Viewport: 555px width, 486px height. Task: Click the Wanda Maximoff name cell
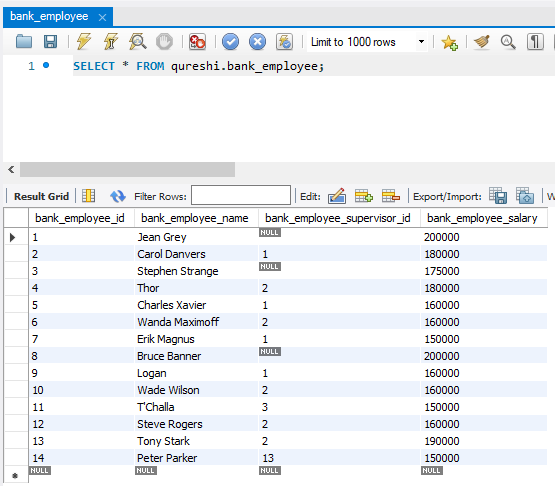coord(196,322)
